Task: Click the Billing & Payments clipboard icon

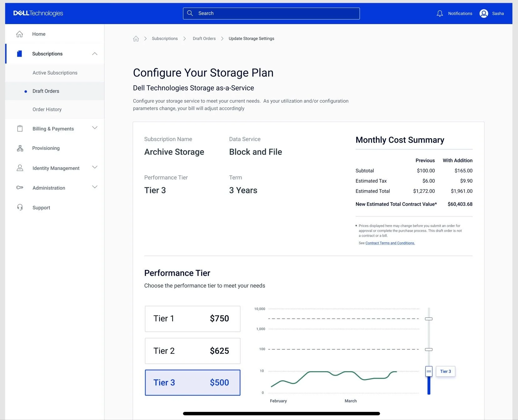Action: pyautogui.click(x=20, y=129)
